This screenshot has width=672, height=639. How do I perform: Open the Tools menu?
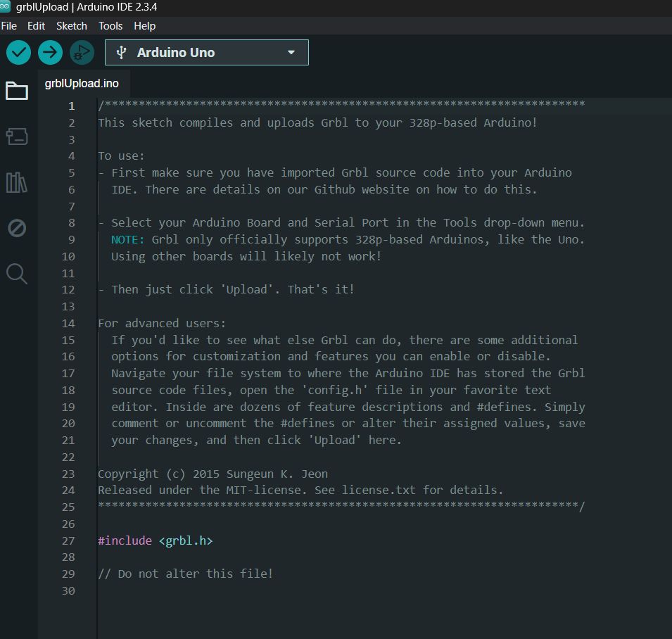click(x=110, y=26)
